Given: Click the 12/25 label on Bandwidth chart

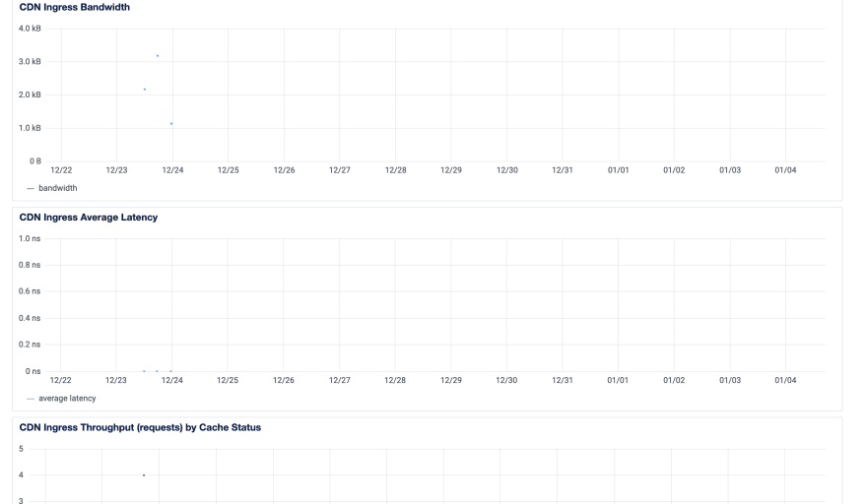Looking at the screenshot, I should (x=228, y=170).
